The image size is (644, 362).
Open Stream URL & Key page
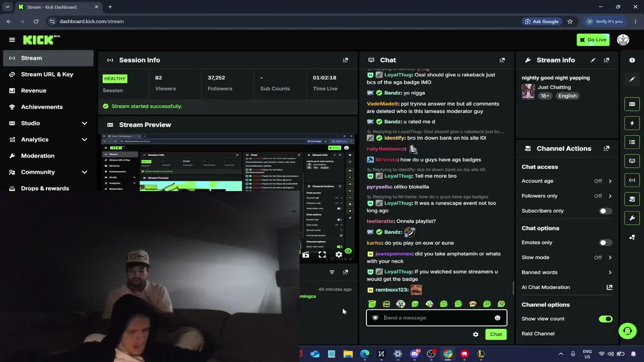(x=48, y=74)
